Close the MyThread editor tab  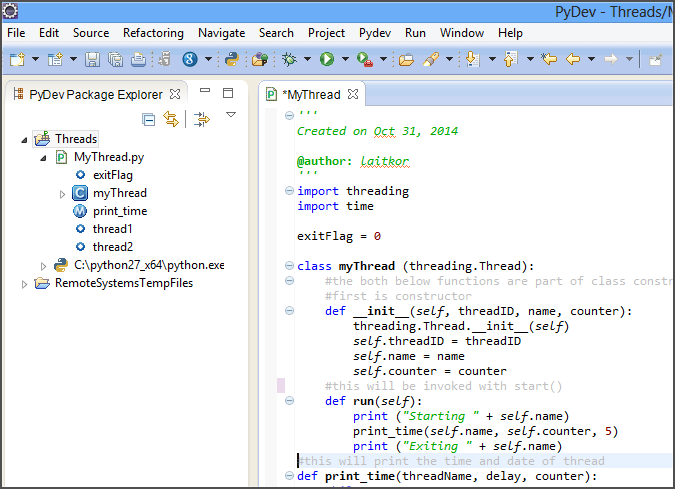(352, 94)
